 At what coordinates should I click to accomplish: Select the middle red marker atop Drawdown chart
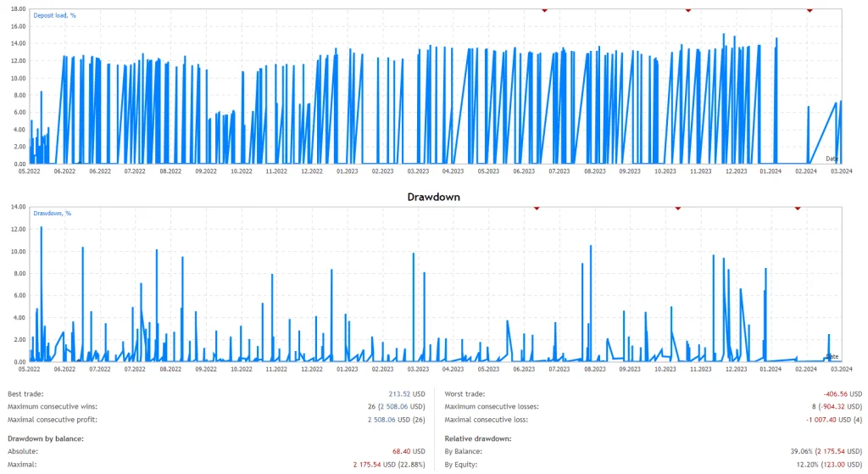pyautogui.click(x=677, y=206)
